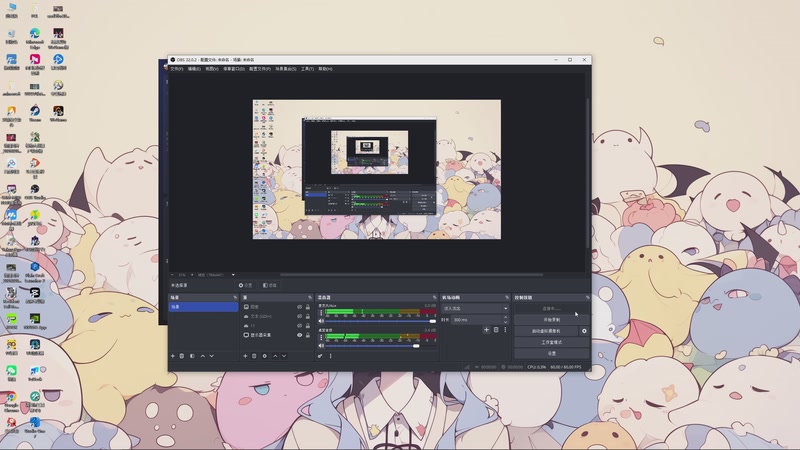Image resolution: width=800 pixels, height=450 pixels.
Task: Add a new source with plus icon
Action: point(245,356)
